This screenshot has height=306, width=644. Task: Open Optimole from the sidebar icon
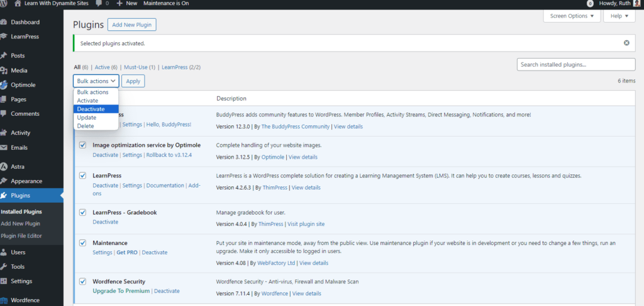(x=4, y=85)
